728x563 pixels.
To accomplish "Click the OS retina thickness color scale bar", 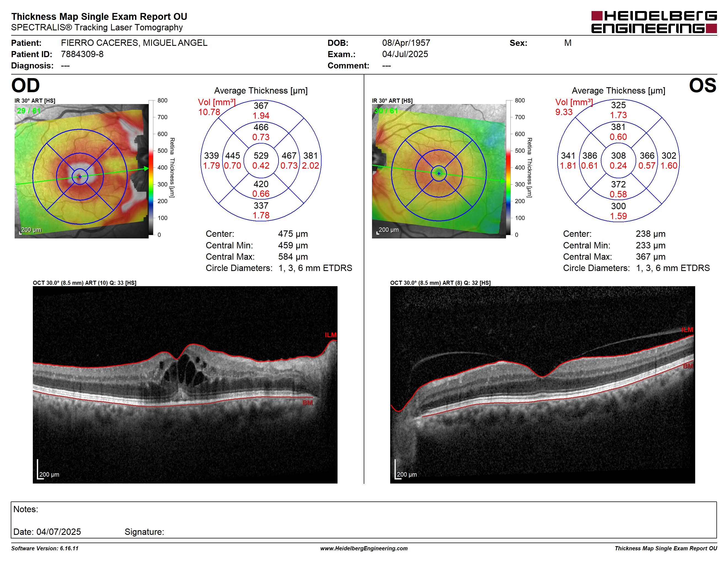I will tap(508, 168).
